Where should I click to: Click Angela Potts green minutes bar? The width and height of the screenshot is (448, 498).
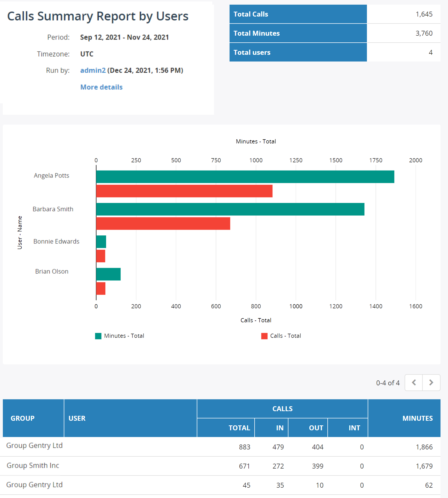point(245,177)
